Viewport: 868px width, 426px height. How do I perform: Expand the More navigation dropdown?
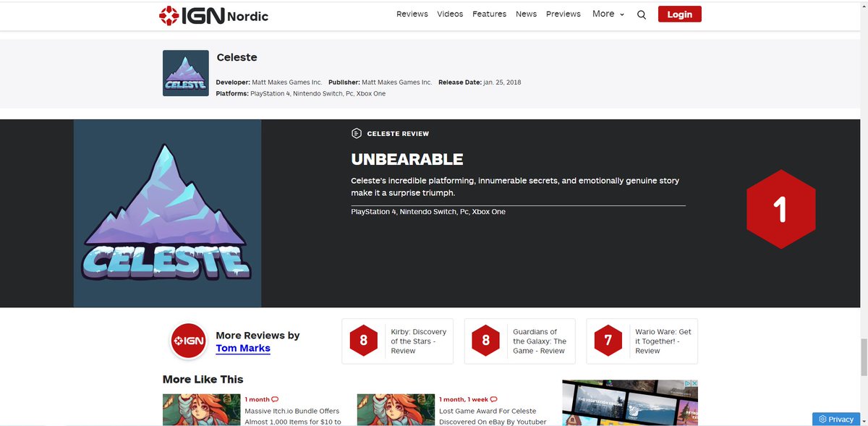click(x=608, y=14)
